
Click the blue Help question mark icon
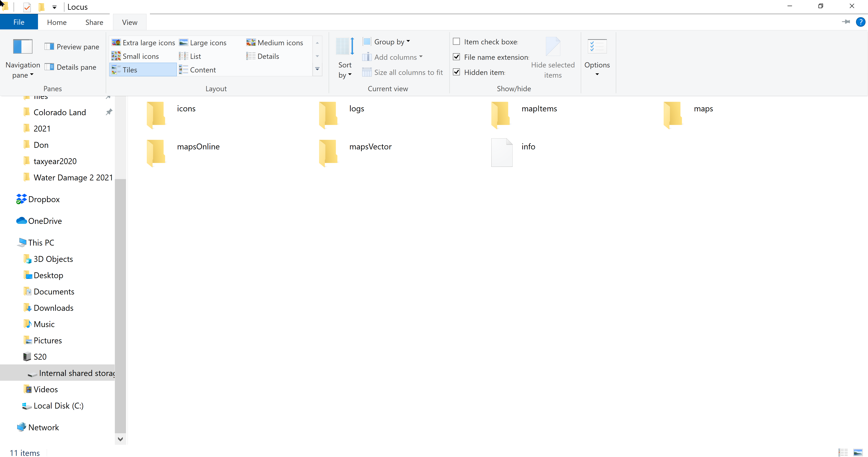point(860,22)
